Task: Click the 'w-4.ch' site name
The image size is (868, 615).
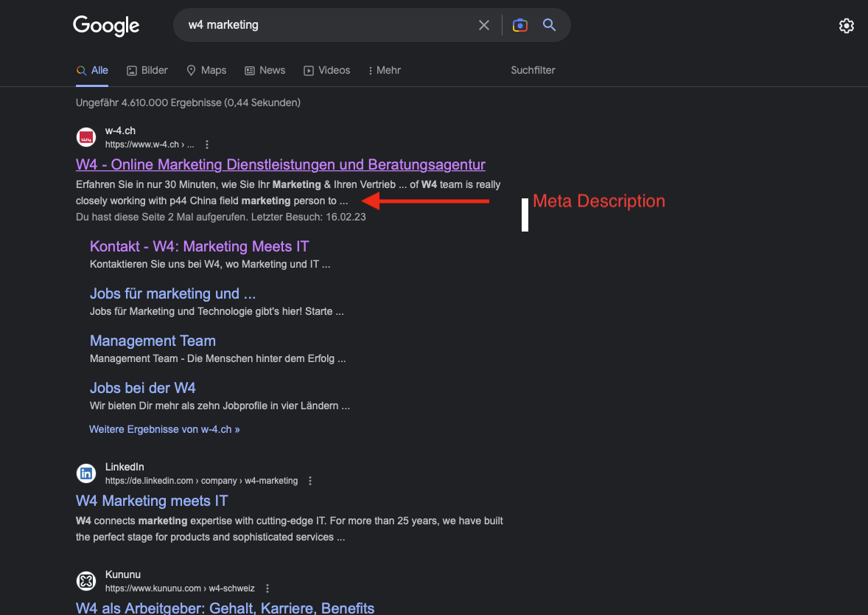Action: coord(120,131)
